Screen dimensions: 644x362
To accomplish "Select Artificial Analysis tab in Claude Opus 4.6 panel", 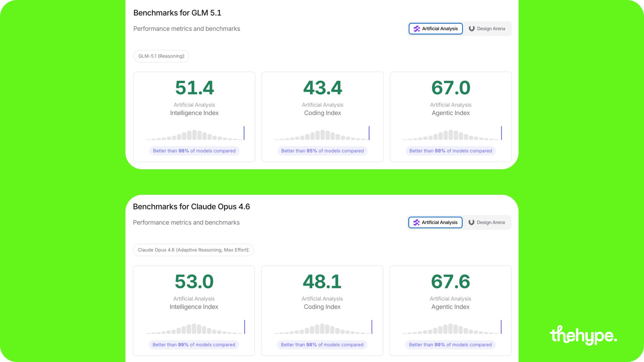I will 435,222.
